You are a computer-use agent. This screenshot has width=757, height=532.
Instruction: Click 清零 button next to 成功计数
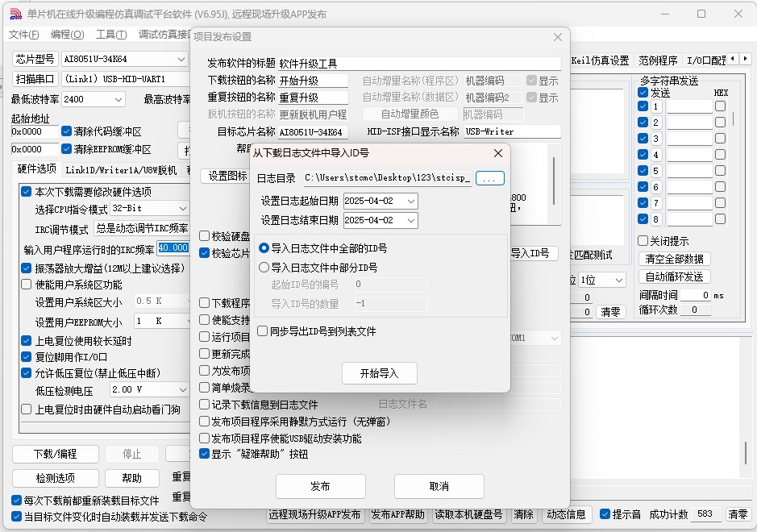(x=738, y=514)
